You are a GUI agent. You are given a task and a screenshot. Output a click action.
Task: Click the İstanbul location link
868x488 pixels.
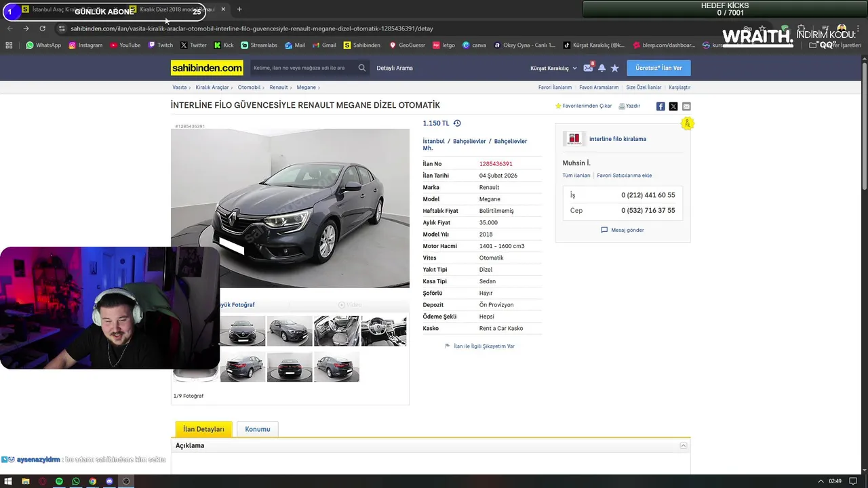434,141
